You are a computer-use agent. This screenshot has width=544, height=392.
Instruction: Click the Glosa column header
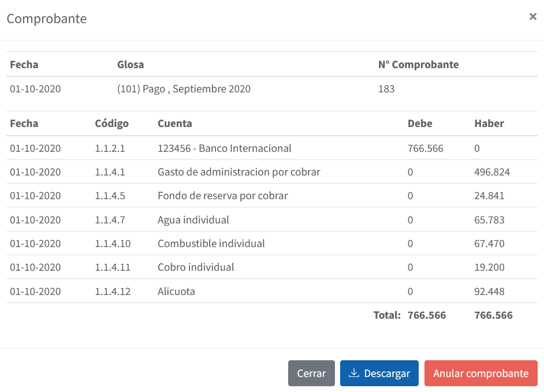(x=131, y=65)
